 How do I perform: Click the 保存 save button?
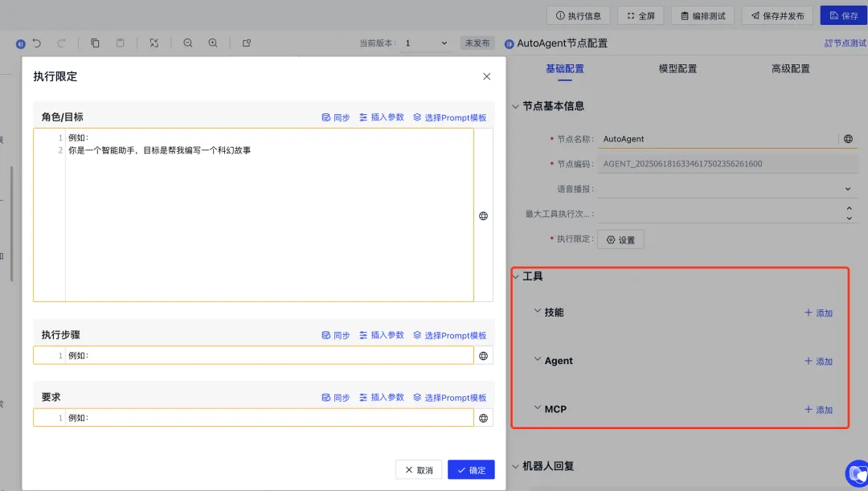point(843,14)
